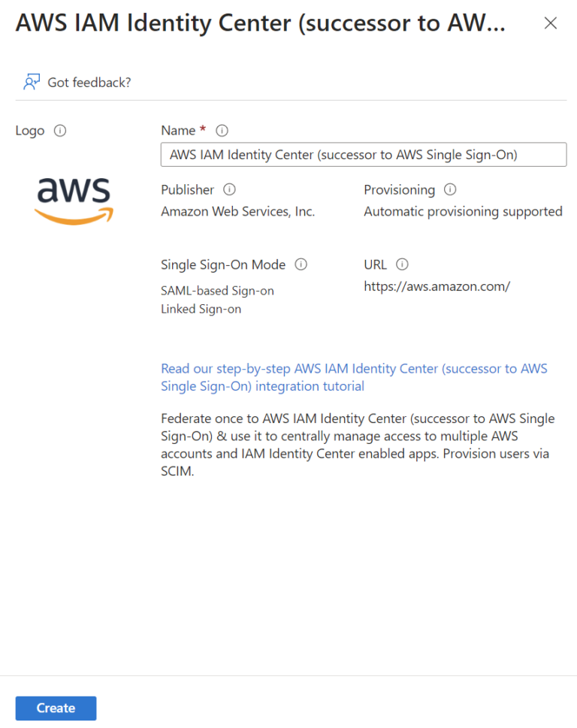Click the https://aws.amazon.com/ URL text
Image resolution: width=577 pixels, height=728 pixels.
pyautogui.click(x=437, y=286)
